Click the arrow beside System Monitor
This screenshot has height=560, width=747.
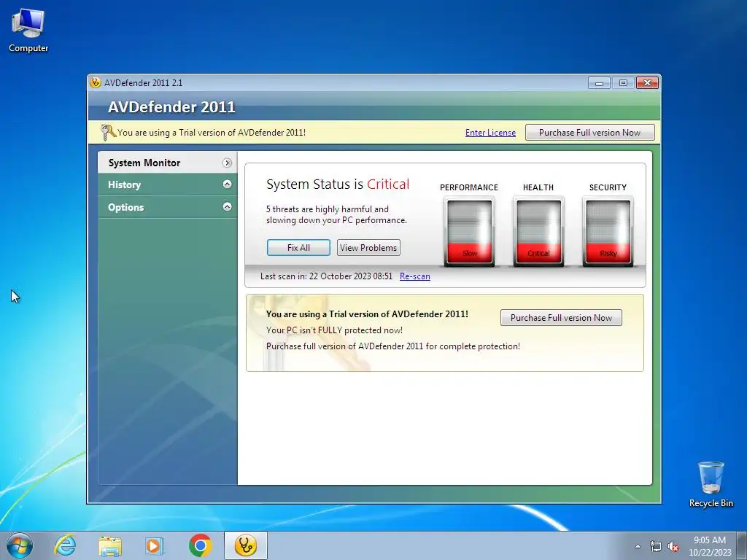pos(228,163)
